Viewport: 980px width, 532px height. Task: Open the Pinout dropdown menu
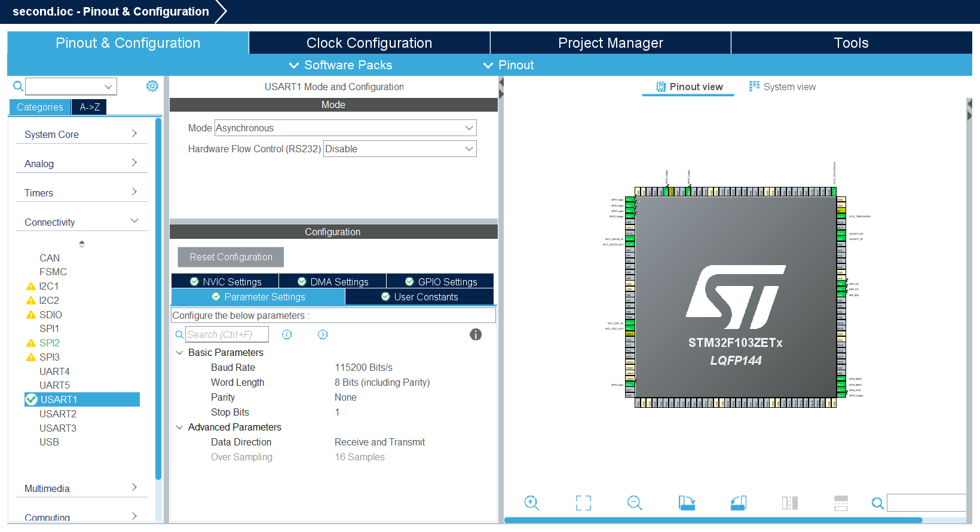pos(509,65)
